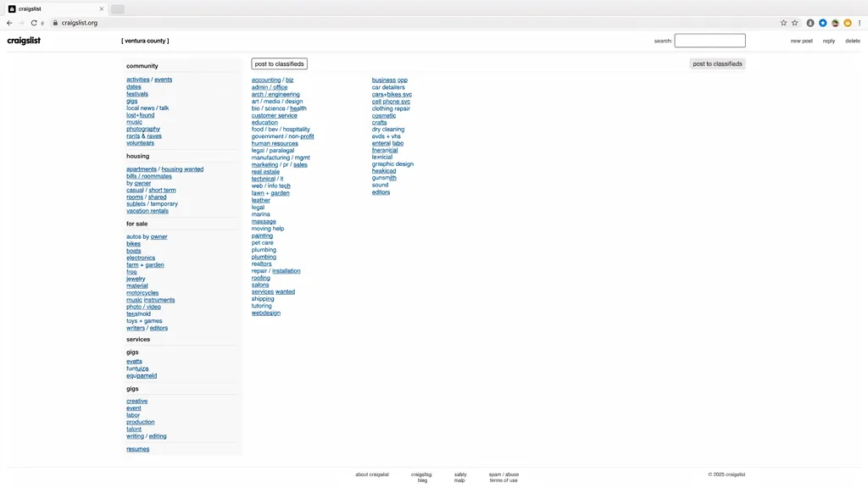868x488 pixels.
Task: Reload the page with the refresh icon
Action: (34, 23)
